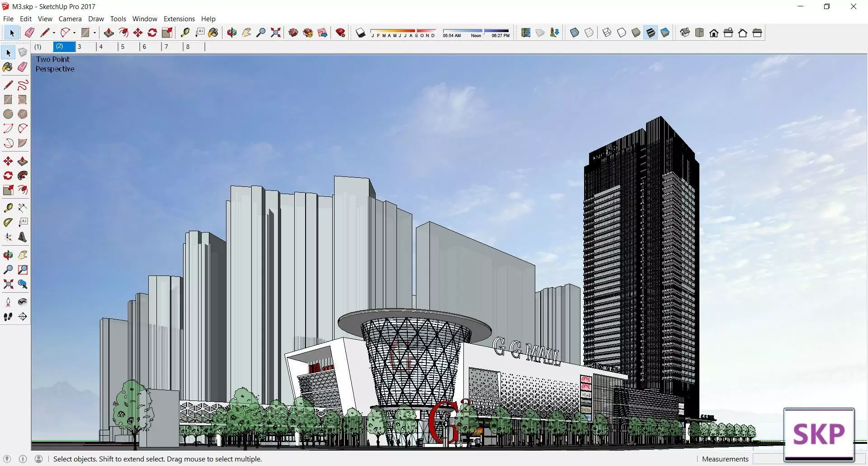Open the Camera menu
The image size is (868, 466).
click(x=70, y=19)
